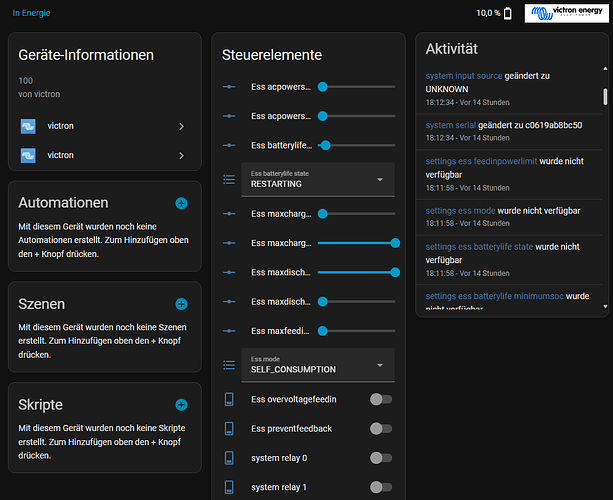This screenshot has height=500, width=613.
Task: Click the list icon beside Ess mode
Action: (229, 365)
